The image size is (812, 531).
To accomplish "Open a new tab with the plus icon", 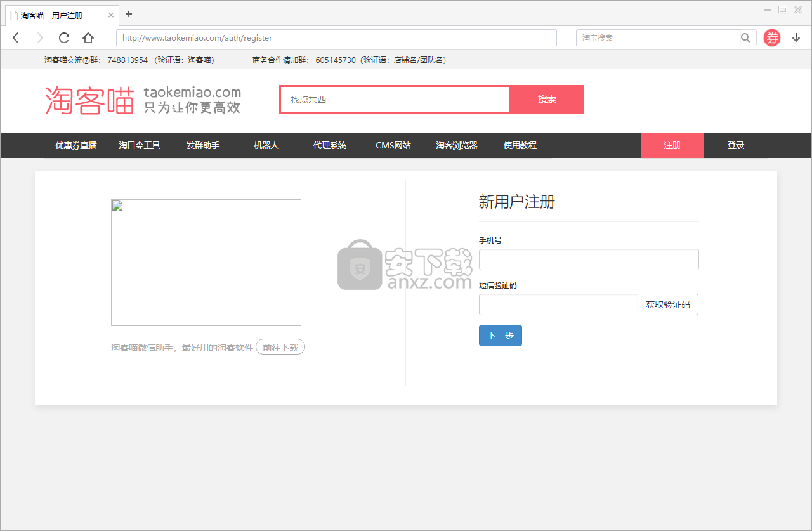I will [x=129, y=14].
